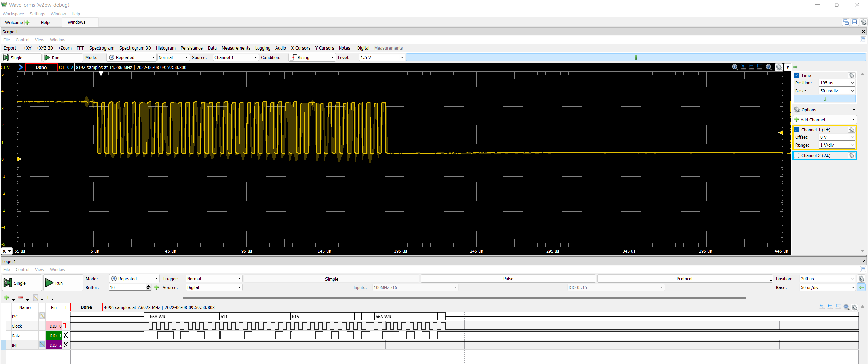The image size is (868, 364).
Task: Select the Scope pointer cursor measure icon
Action: 743,67
